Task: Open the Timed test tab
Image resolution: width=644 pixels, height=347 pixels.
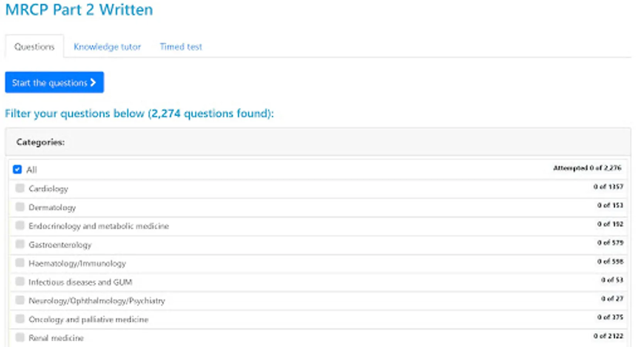Action: (181, 47)
